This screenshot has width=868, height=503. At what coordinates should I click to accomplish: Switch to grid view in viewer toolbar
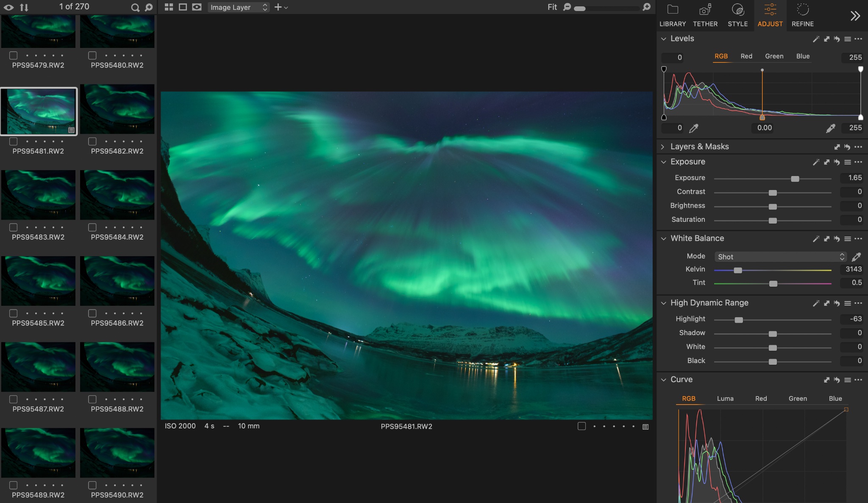click(x=169, y=7)
